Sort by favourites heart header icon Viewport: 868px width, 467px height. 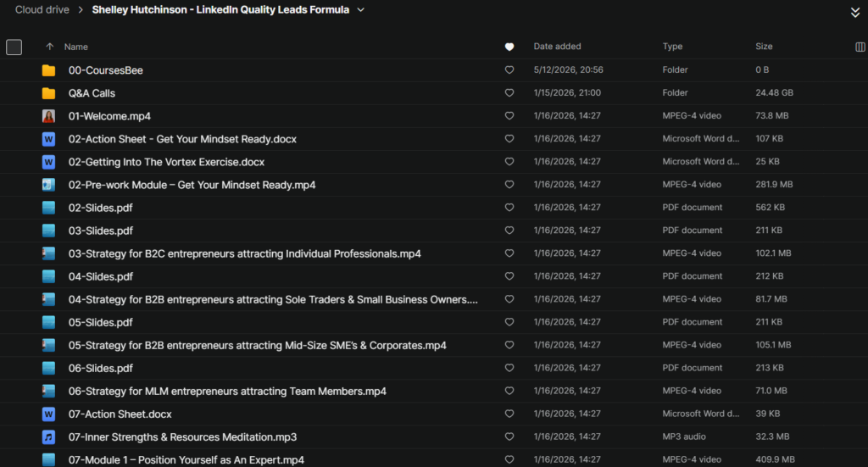[x=509, y=47]
